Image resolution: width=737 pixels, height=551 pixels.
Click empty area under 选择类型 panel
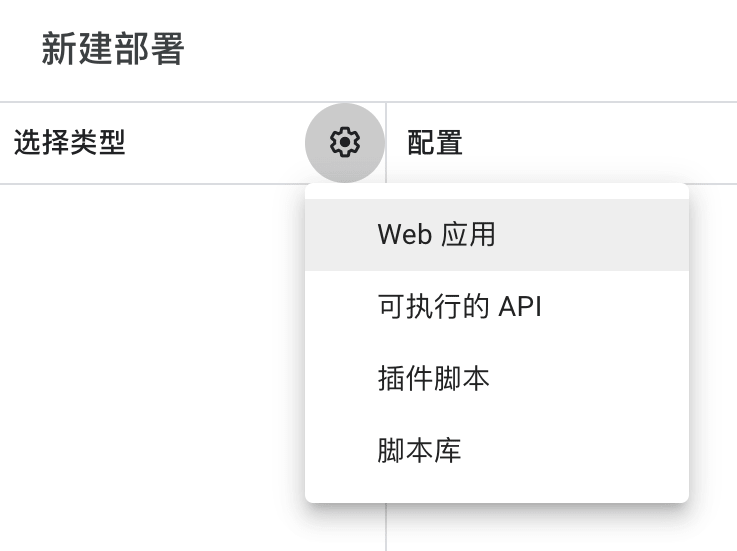150,367
